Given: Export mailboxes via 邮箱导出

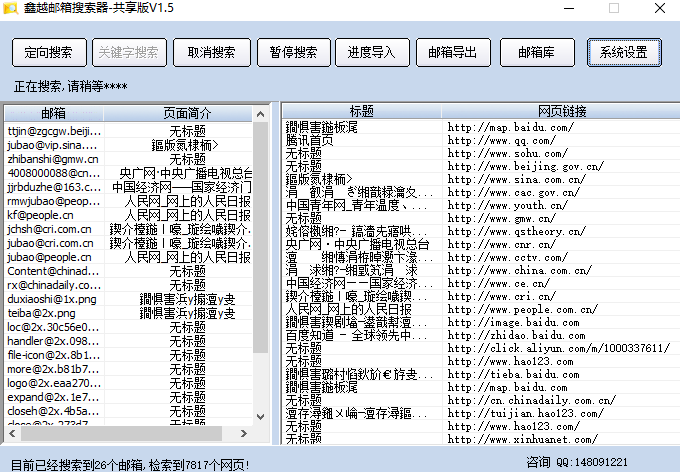Looking at the screenshot, I should point(453,52).
